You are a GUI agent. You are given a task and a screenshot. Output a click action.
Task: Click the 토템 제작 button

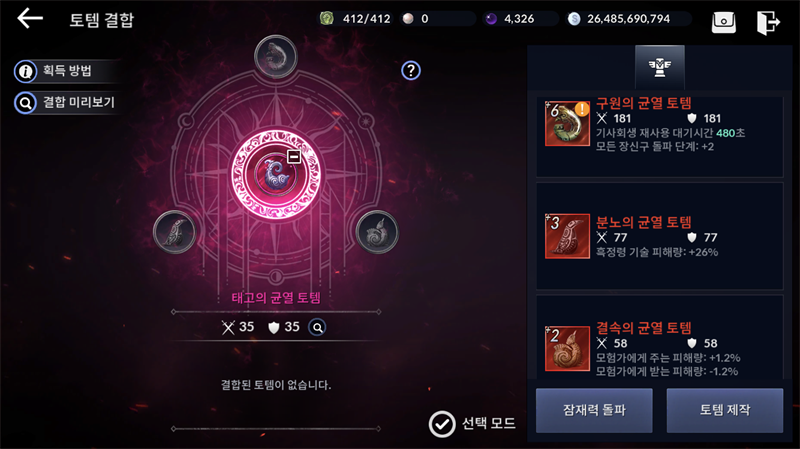[x=724, y=410]
